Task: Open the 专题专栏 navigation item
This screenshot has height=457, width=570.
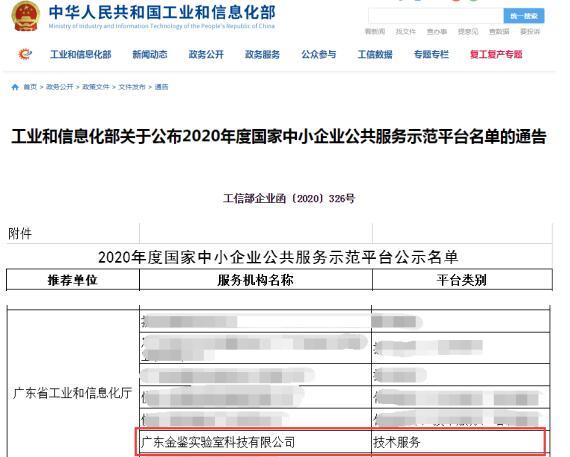Action: click(431, 55)
